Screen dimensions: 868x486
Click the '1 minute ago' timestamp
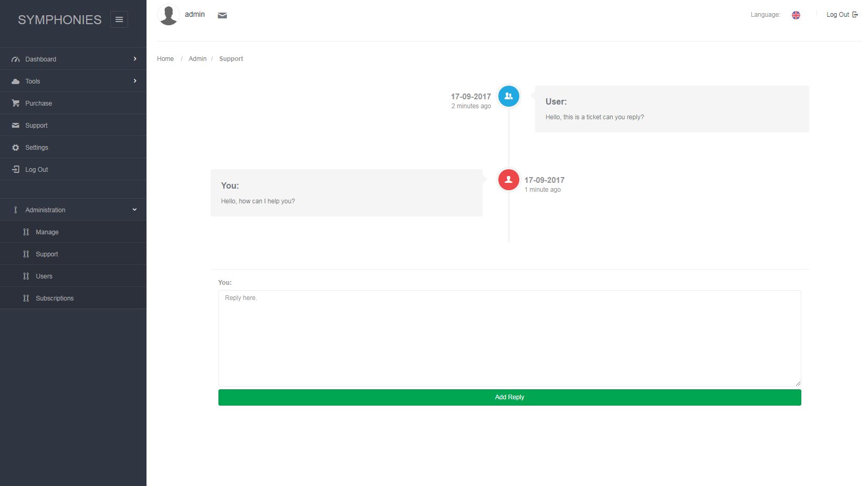542,190
